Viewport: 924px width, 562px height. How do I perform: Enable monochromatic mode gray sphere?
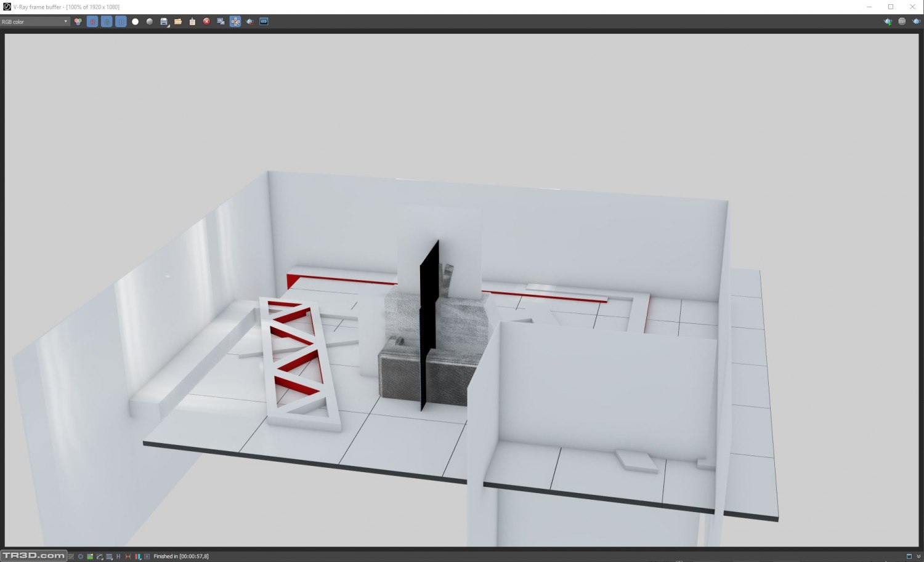click(x=150, y=22)
